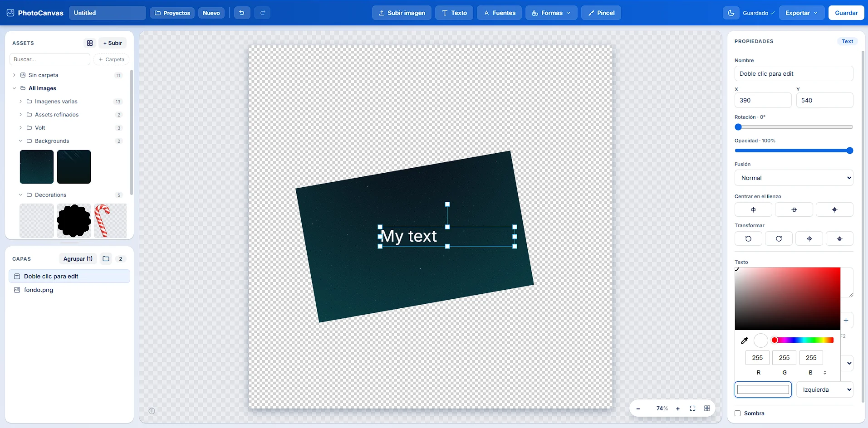
Task: Collapse the All Images folder
Action: click(x=14, y=88)
